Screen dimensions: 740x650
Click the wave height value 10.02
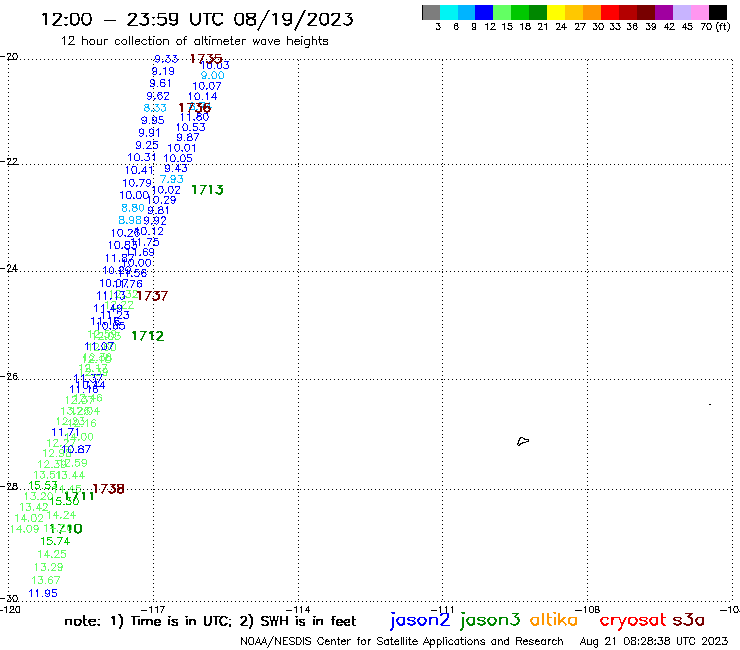166,190
